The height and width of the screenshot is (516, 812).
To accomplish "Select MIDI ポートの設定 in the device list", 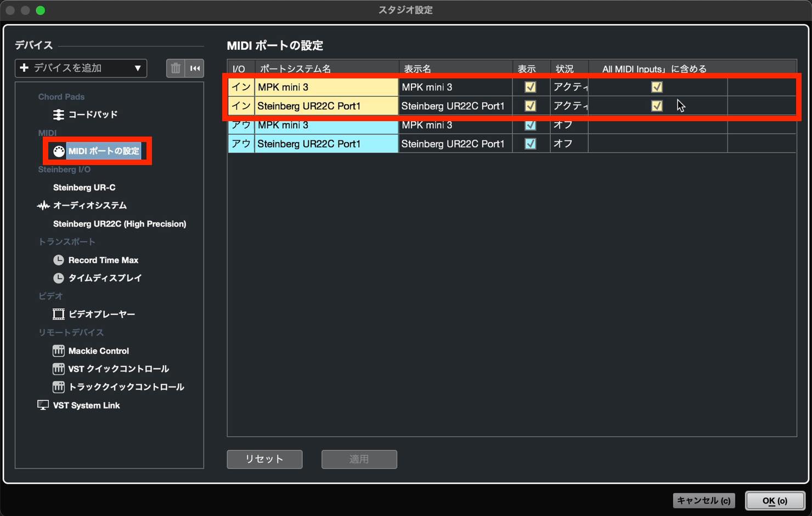I will [x=104, y=151].
